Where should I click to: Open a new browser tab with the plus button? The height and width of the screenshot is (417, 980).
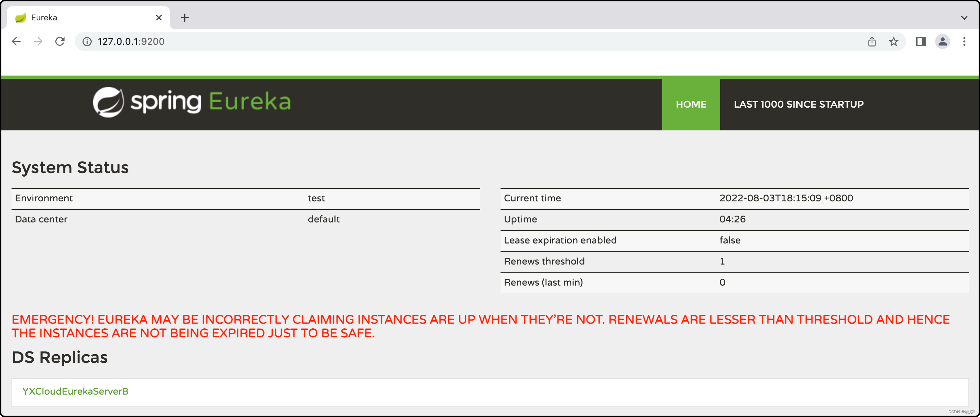pyautogui.click(x=185, y=18)
